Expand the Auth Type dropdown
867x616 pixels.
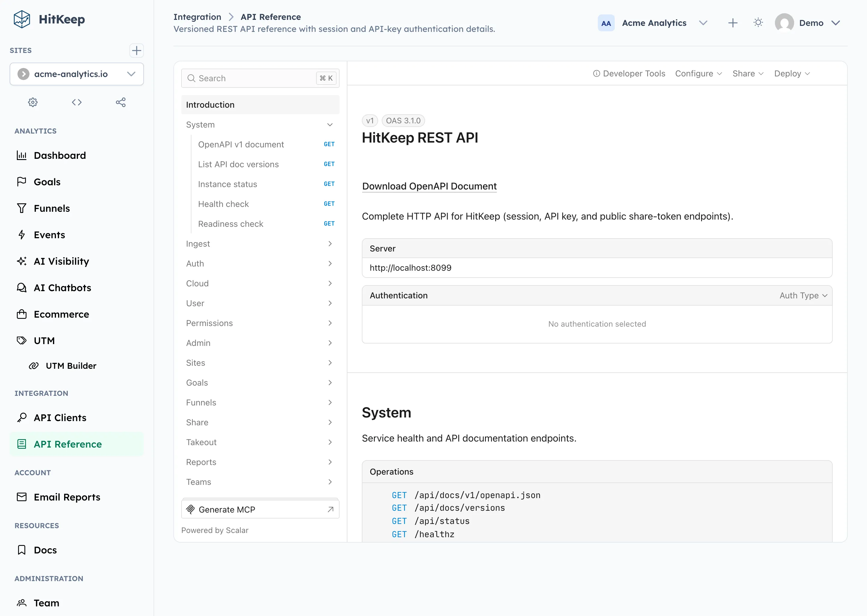(x=803, y=295)
